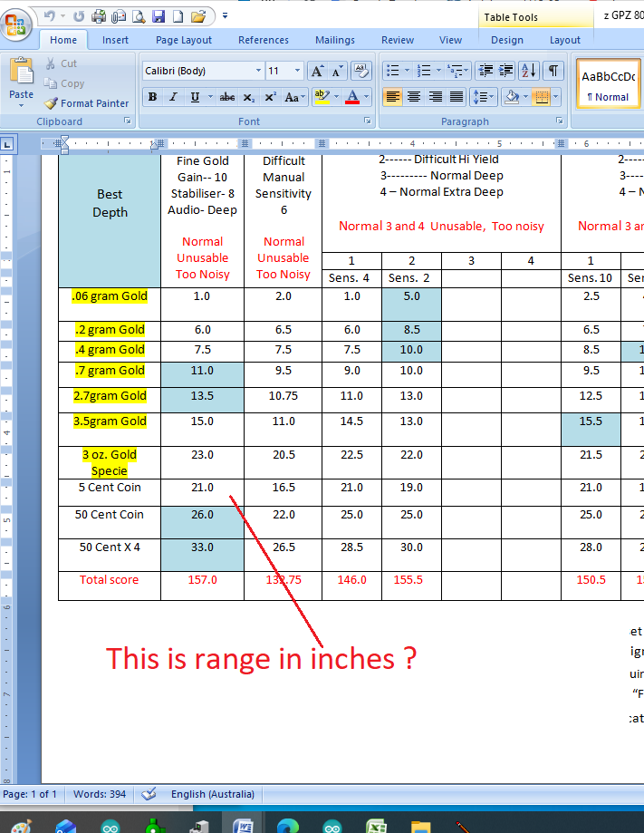Toggle Italic formatting
Screen dimensions: 644x833
coord(173,97)
